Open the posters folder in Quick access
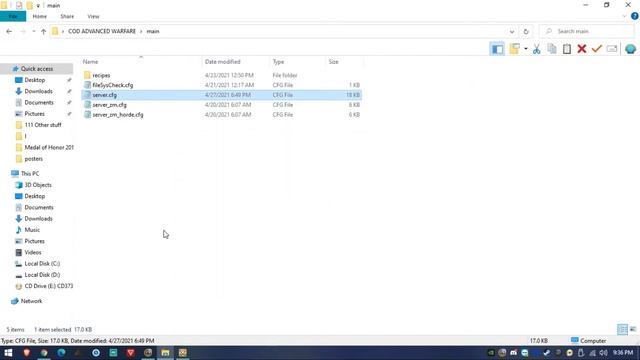This screenshot has width=640, height=360. click(x=33, y=159)
